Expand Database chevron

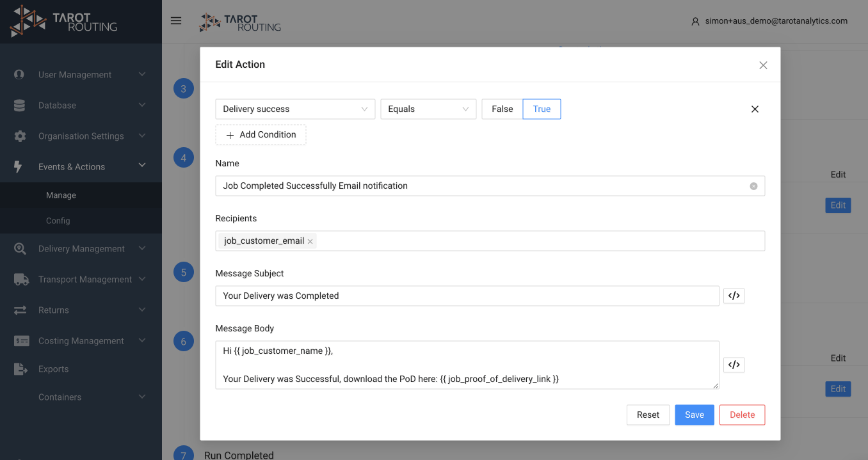point(142,105)
